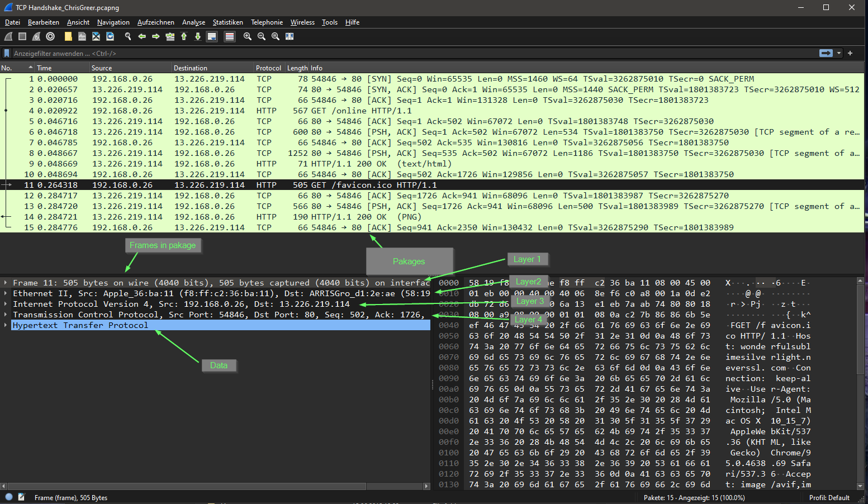Open the Statistiken menu

(228, 22)
